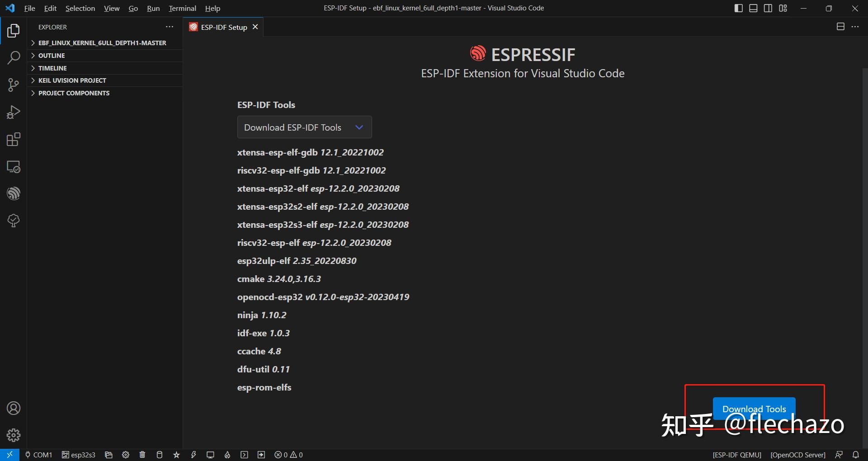Viewport: 868px width, 461px height.
Task: Open errors and warnings count
Action: point(289,455)
